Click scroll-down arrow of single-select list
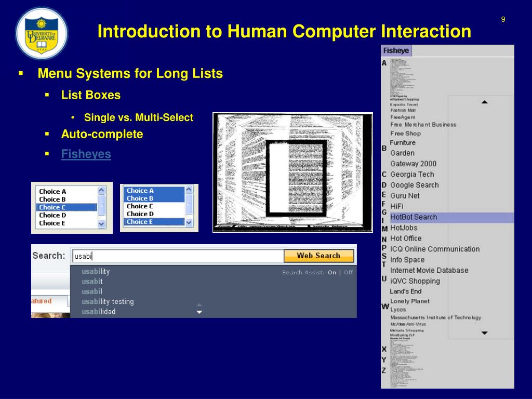The height and width of the screenshot is (399, 532). click(101, 223)
